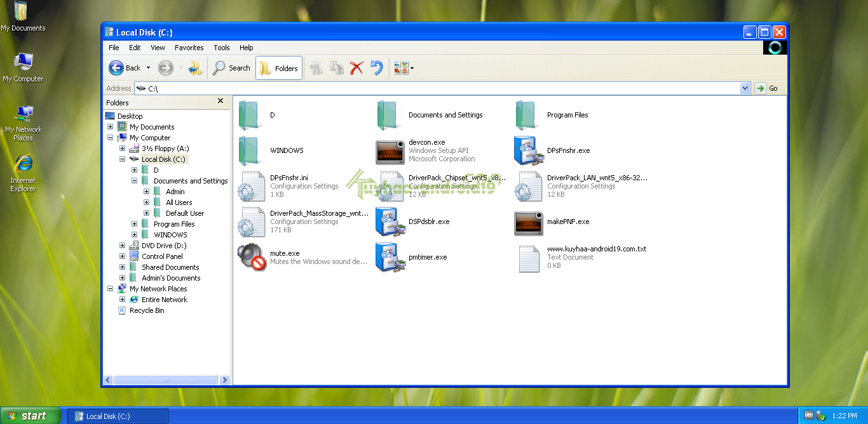This screenshot has height=424, width=868.
Task: Select Entire Network in tree
Action: tap(165, 300)
